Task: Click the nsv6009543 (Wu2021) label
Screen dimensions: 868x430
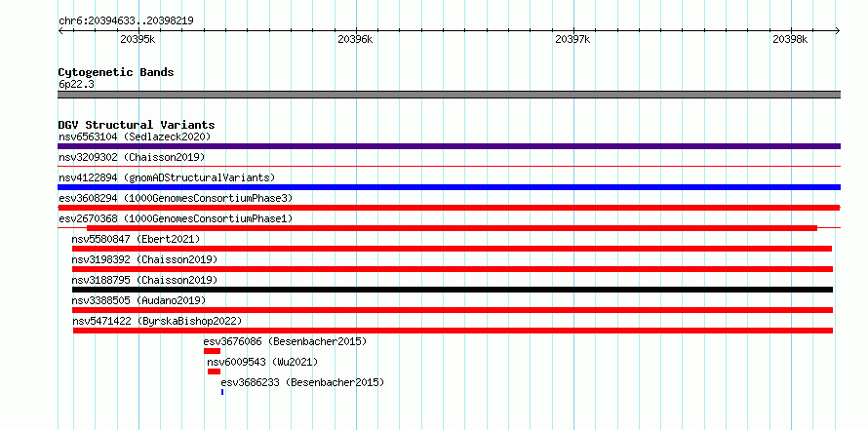Action: point(263,362)
